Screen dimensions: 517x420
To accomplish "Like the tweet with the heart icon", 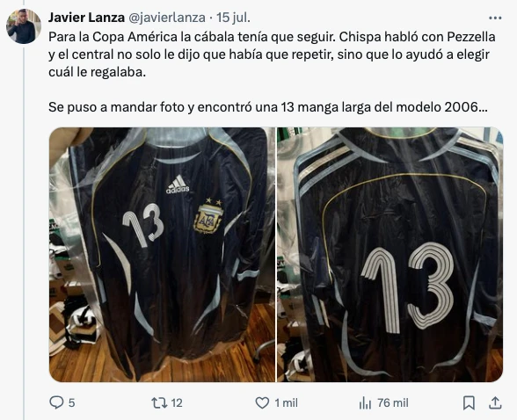I will (262, 403).
